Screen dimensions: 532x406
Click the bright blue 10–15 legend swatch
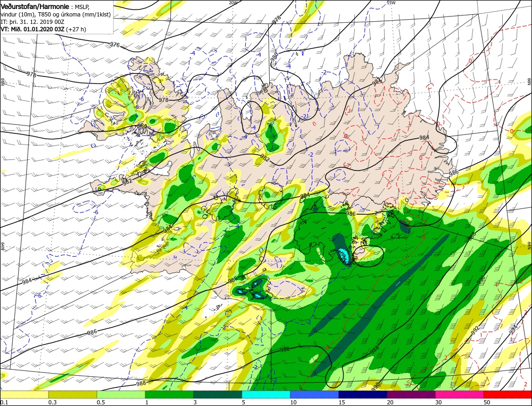tap(314, 394)
